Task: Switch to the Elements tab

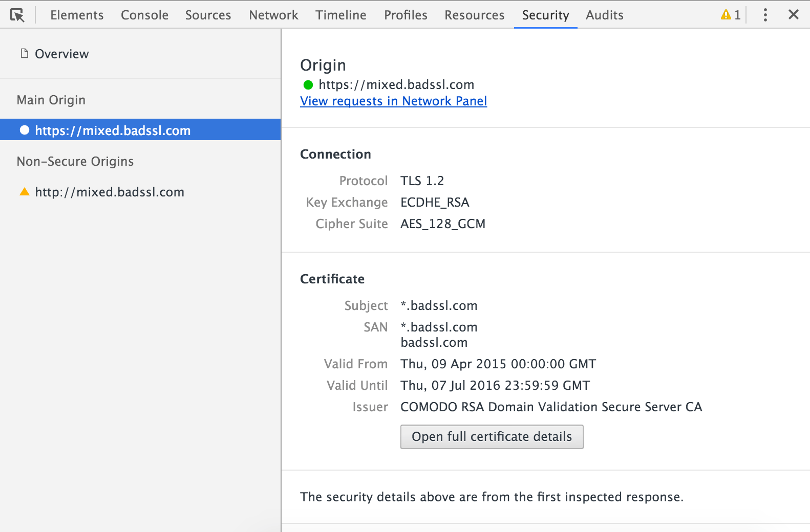Action: [77, 15]
